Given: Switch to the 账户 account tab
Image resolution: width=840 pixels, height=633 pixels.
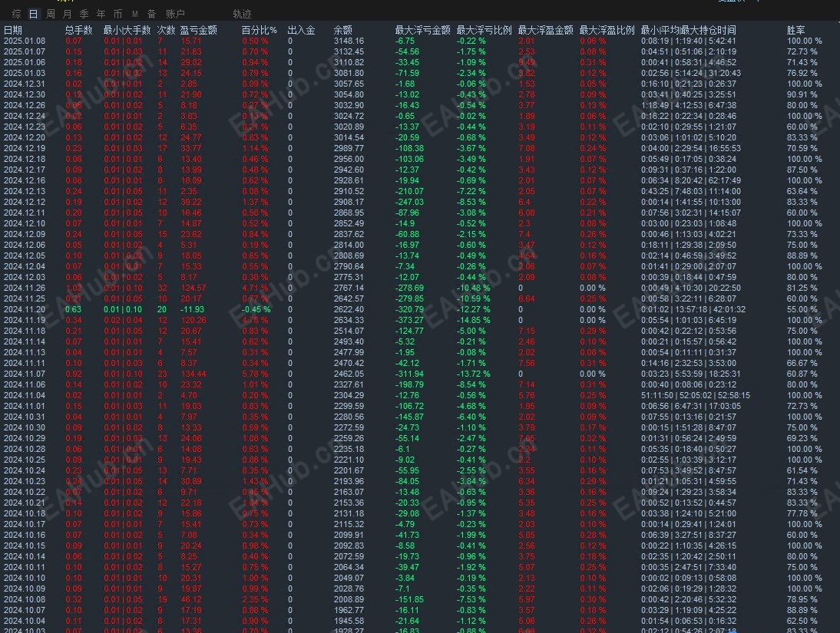Looking at the screenshot, I should [x=175, y=14].
